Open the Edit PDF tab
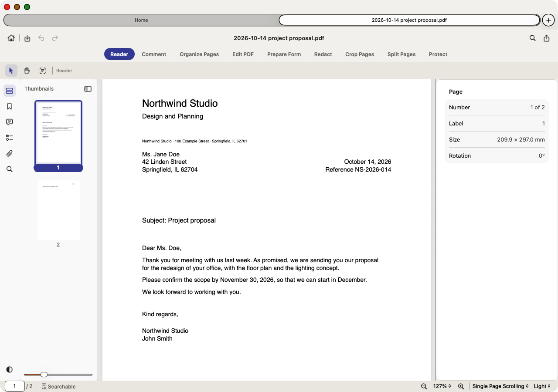 pos(243,54)
